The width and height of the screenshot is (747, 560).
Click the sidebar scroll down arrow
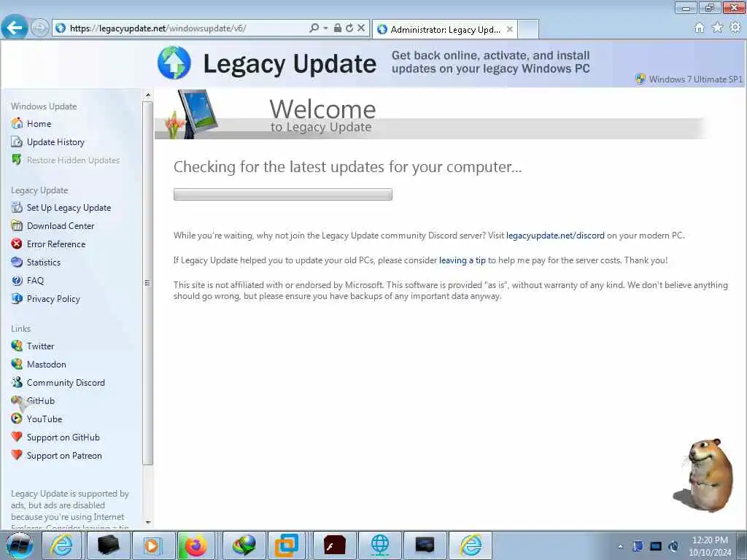point(147,522)
